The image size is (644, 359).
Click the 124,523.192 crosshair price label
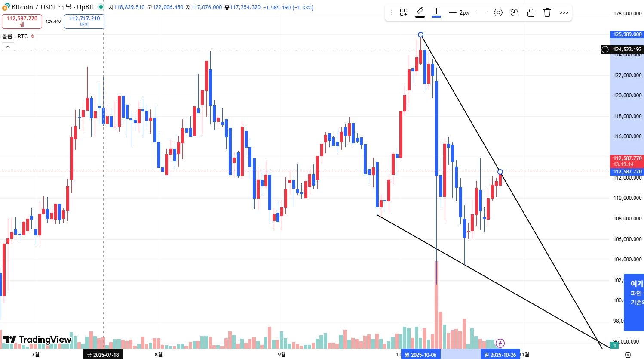click(x=627, y=50)
